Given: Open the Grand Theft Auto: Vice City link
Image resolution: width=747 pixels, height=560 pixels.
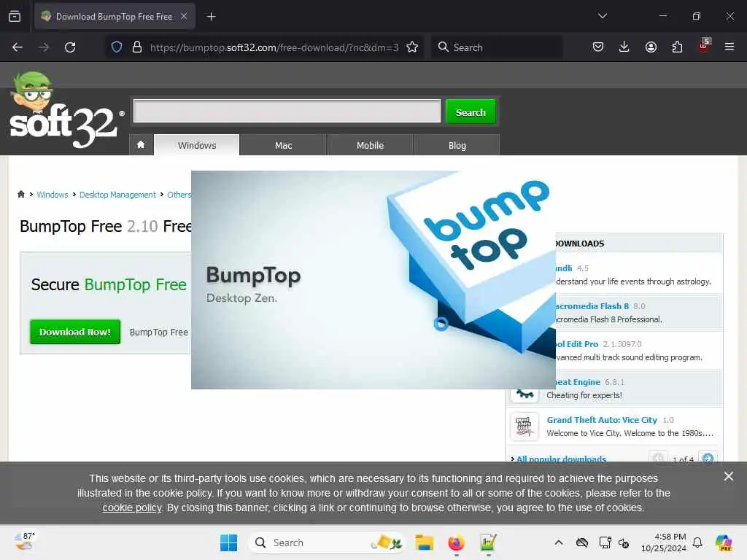Looking at the screenshot, I should click(x=602, y=420).
